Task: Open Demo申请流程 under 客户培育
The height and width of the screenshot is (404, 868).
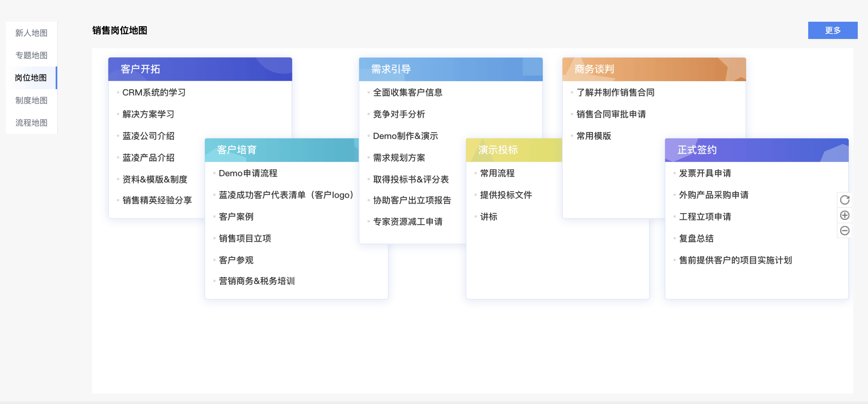Action: coord(248,173)
